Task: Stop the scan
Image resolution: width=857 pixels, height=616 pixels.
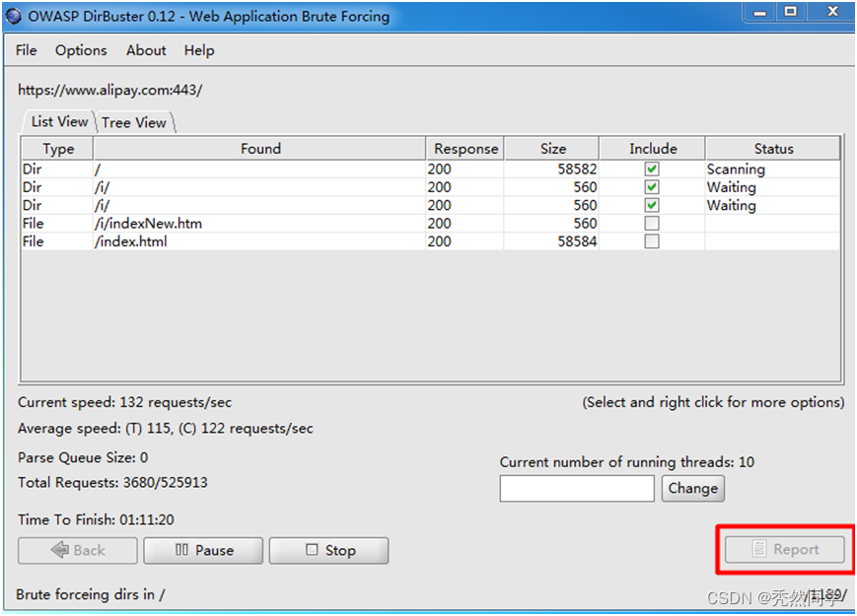Action: pyautogui.click(x=329, y=550)
